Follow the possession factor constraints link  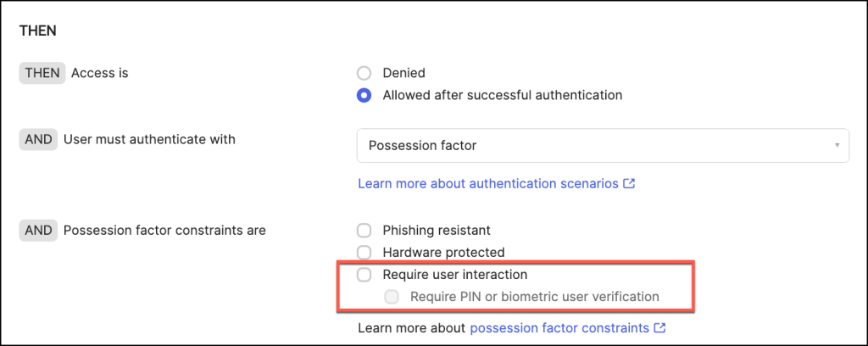tap(559, 327)
